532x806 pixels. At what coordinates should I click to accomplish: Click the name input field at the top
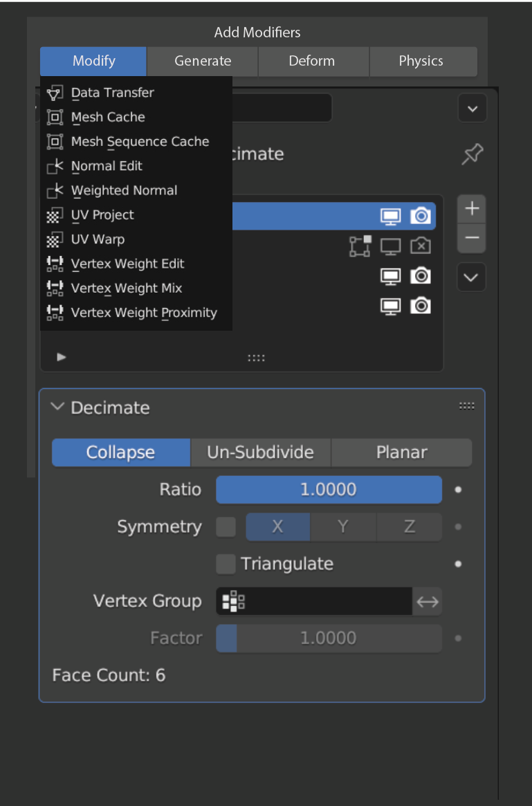(x=281, y=108)
